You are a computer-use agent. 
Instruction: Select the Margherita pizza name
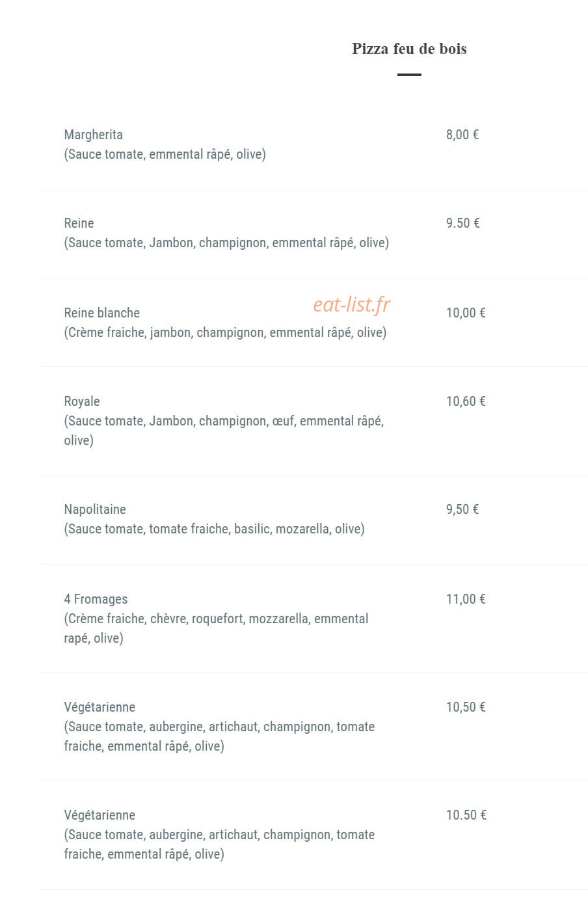pos(93,135)
